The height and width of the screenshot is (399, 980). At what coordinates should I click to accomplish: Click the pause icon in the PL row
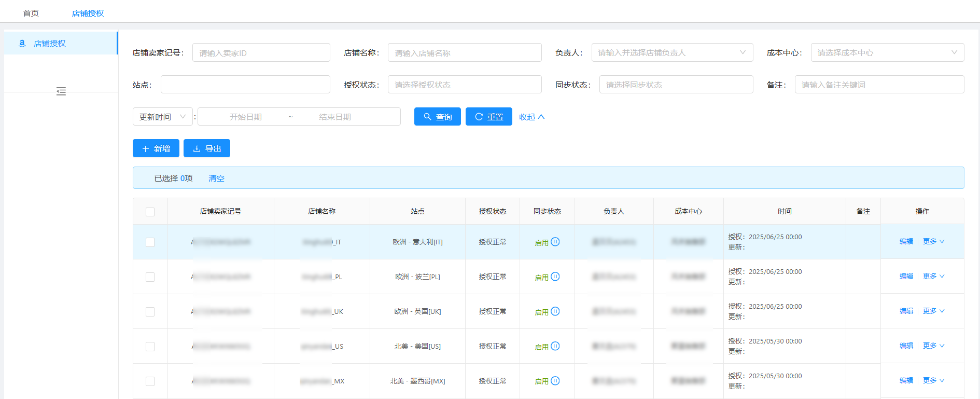click(555, 277)
